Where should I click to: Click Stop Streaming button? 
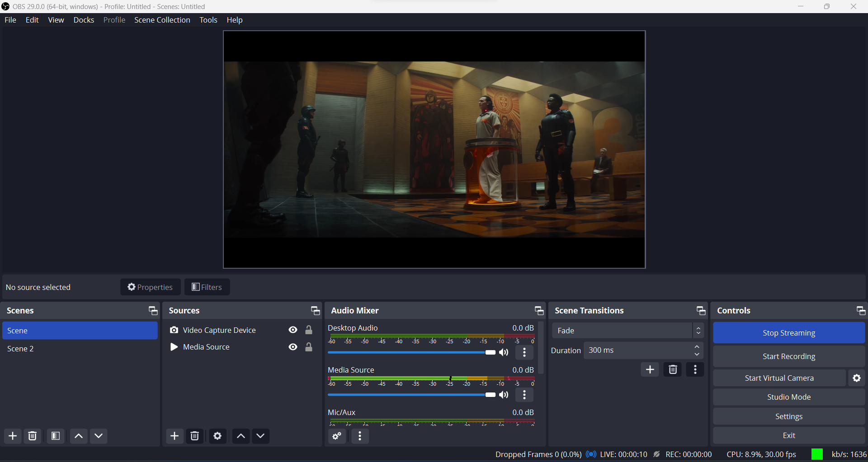click(789, 333)
